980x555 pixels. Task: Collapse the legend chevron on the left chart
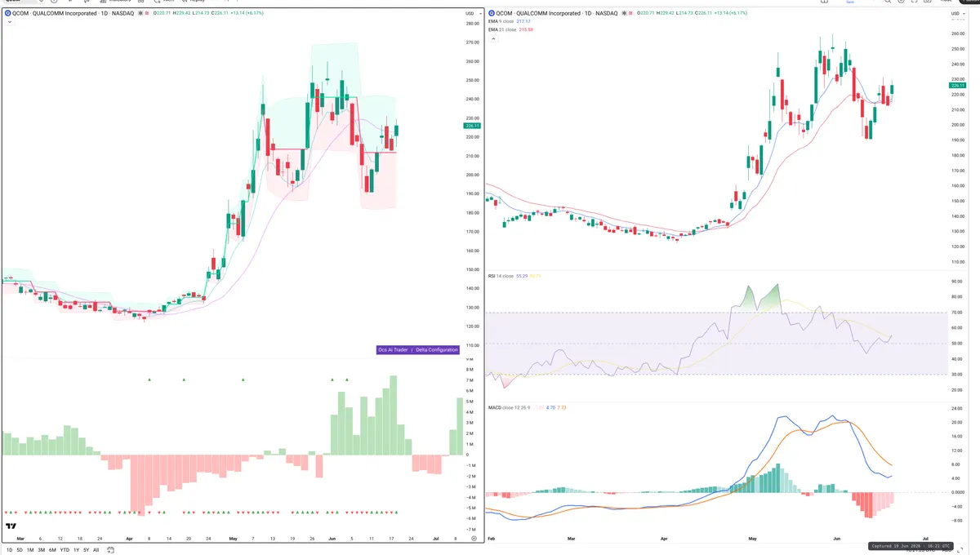9,22
